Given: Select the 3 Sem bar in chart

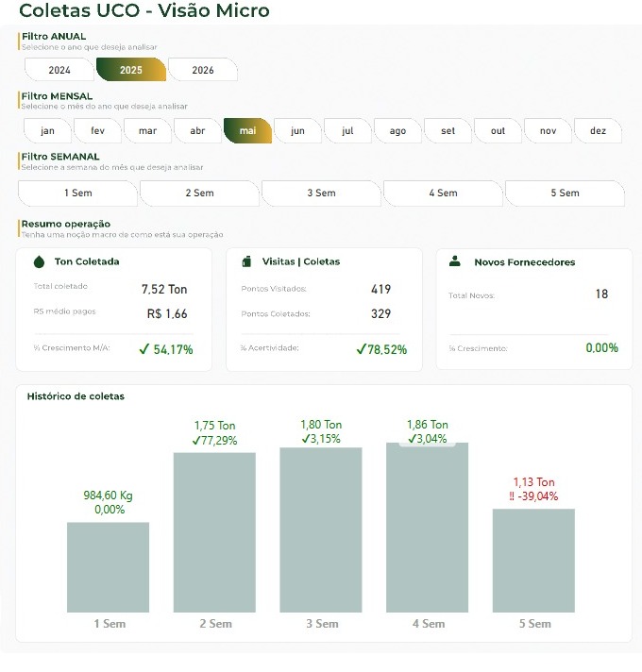Looking at the screenshot, I should click(321, 530).
